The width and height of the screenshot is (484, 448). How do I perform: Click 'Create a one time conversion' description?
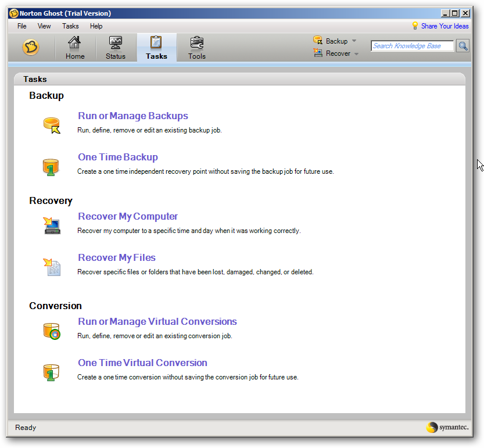(188, 377)
